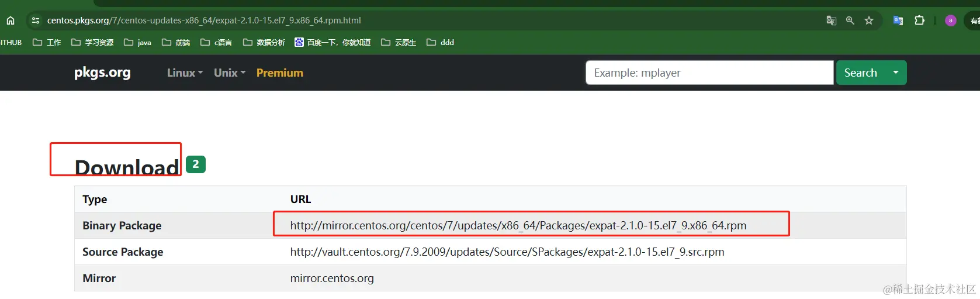Expand the Unix dropdown menu
The width and height of the screenshot is (980, 299).
click(x=230, y=73)
